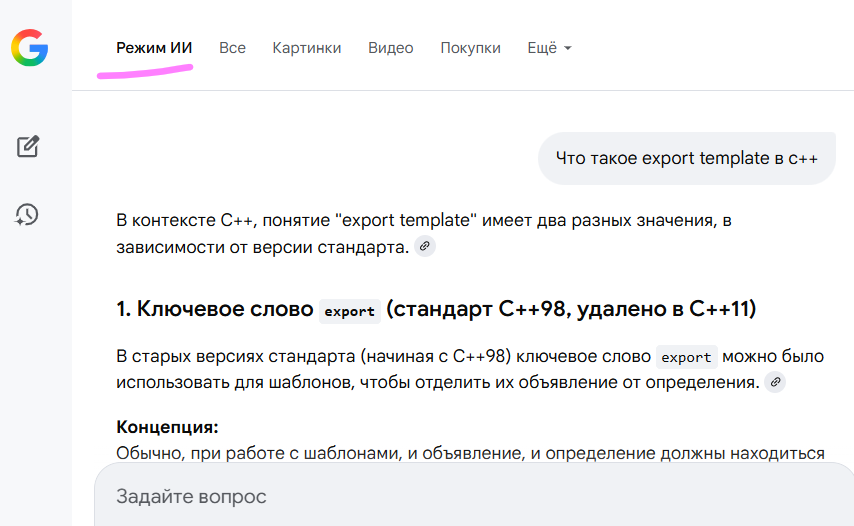Click the "export" code chip in the heading

(x=350, y=311)
